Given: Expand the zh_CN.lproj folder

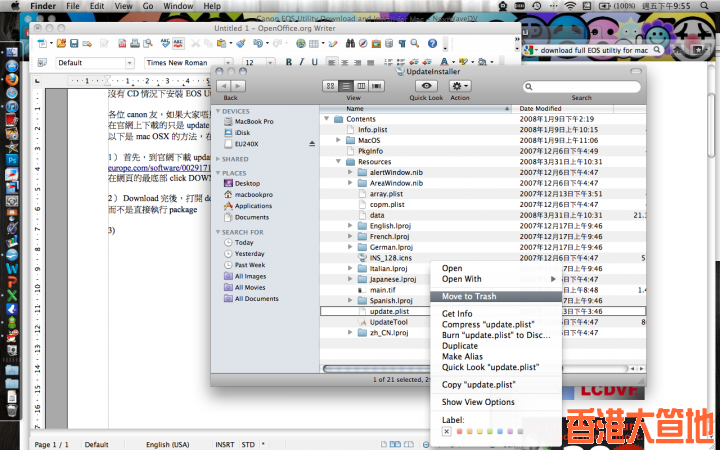Looking at the screenshot, I should tap(350, 333).
